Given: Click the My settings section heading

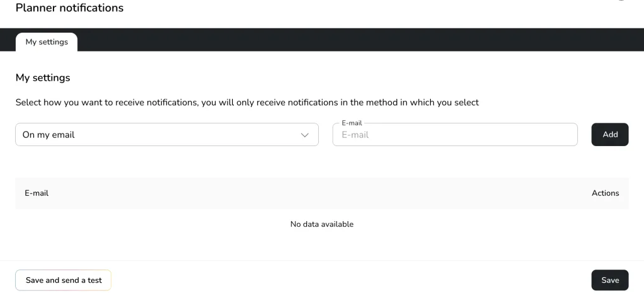Looking at the screenshot, I should tap(43, 78).
